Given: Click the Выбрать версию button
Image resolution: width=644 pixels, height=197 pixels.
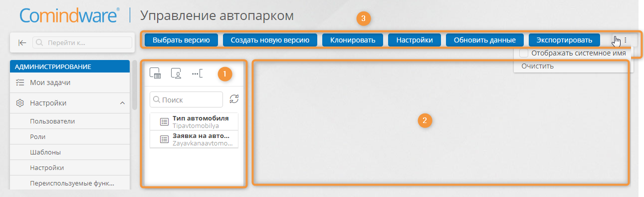Looking at the screenshot, I should pos(181,40).
